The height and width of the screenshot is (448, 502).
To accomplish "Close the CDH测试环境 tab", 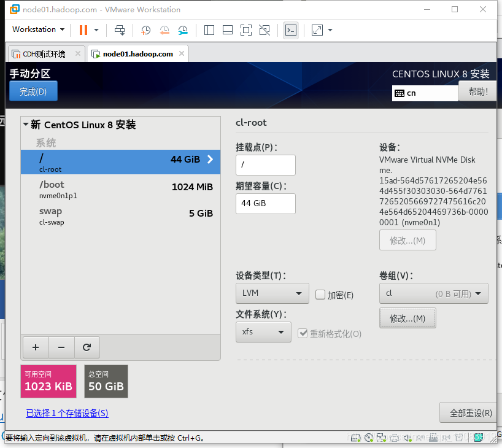I will (x=78, y=53).
